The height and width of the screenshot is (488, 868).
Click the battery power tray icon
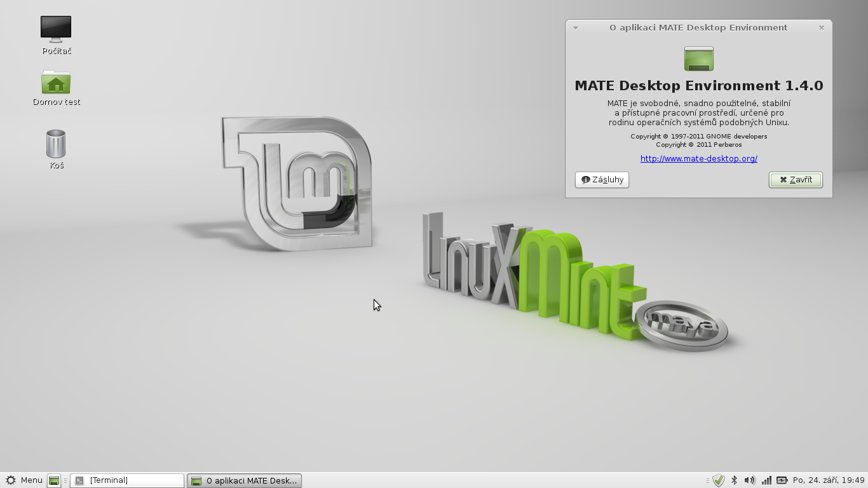[x=782, y=480]
